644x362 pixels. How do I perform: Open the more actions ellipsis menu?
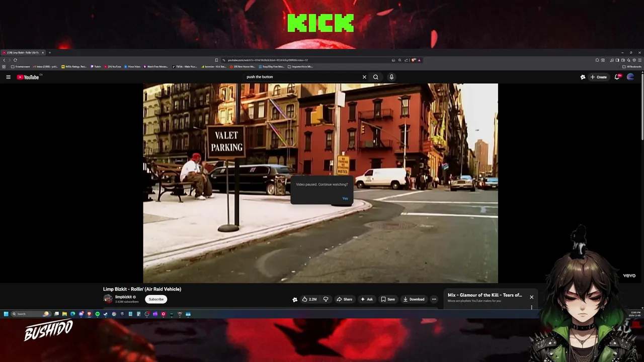pos(434,299)
